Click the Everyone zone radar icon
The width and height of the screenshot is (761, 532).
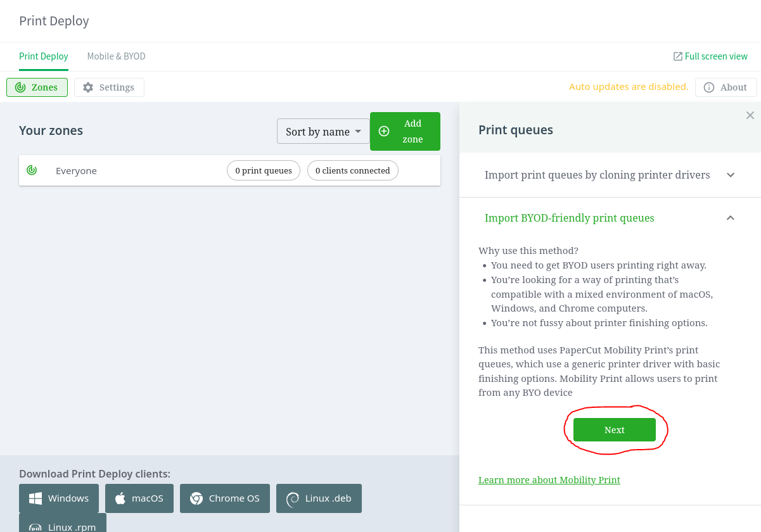click(x=32, y=170)
